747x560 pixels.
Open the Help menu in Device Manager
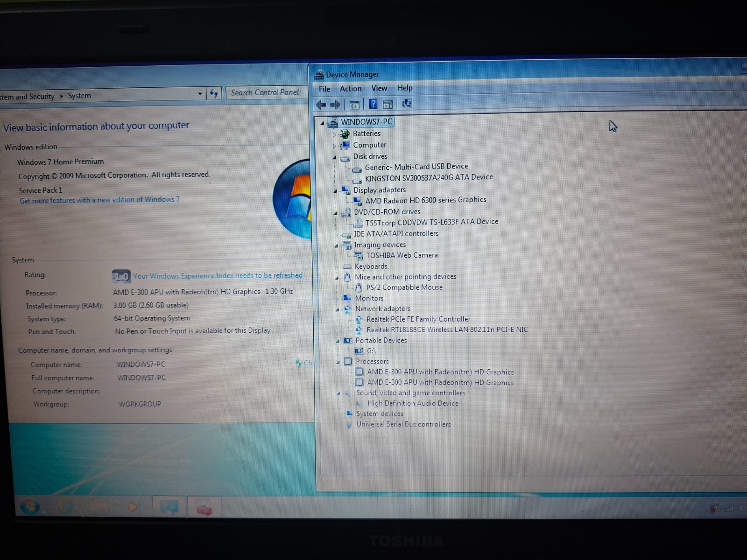(405, 88)
